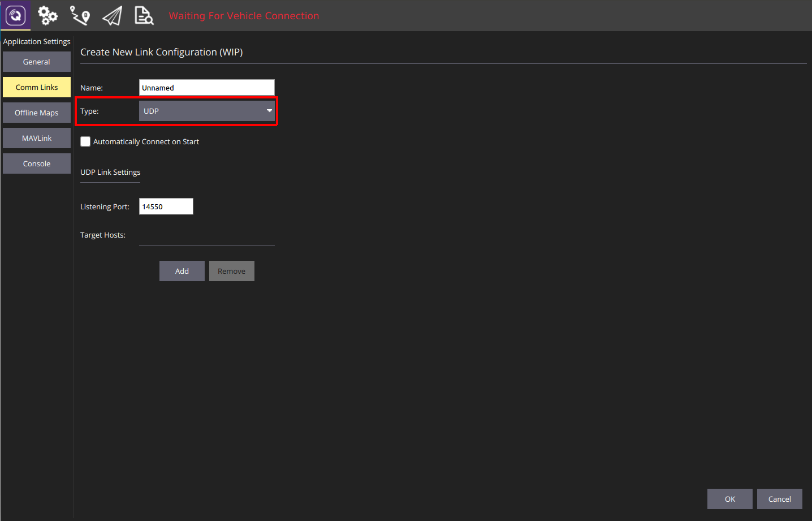Screen dimensions: 812x521
Task: Open the Plan view waypoint icon
Action: pyautogui.click(x=80, y=15)
